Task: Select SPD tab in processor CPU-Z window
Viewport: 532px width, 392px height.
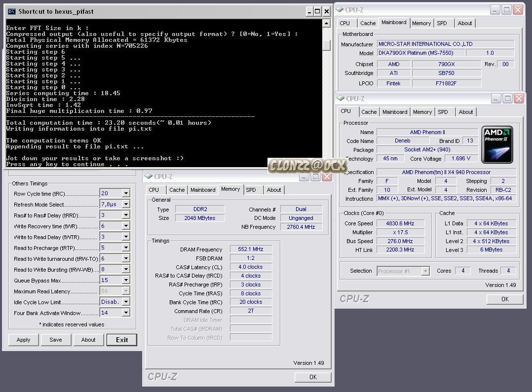Action: click(x=443, y=112)
